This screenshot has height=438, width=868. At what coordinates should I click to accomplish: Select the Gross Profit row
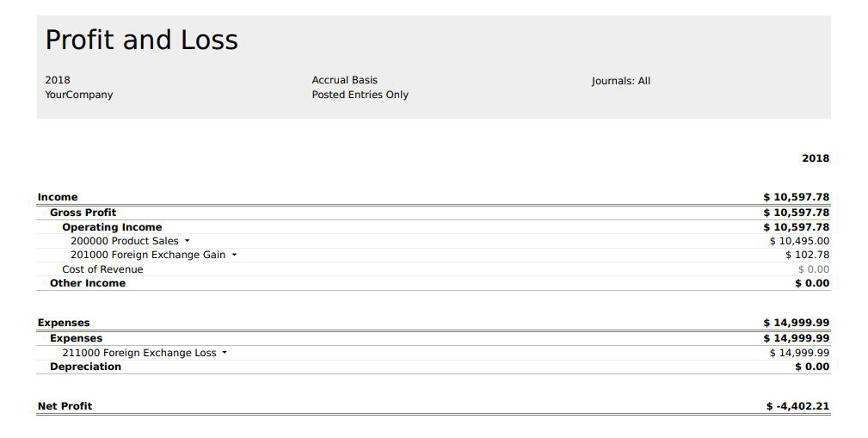(434, 213)
